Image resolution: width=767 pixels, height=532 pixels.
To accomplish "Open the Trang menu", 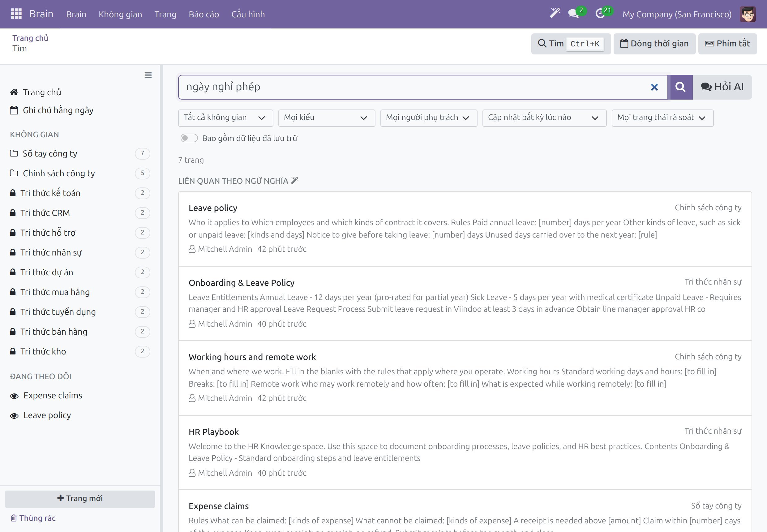I will pyautogui.click(x=165, y=14).
